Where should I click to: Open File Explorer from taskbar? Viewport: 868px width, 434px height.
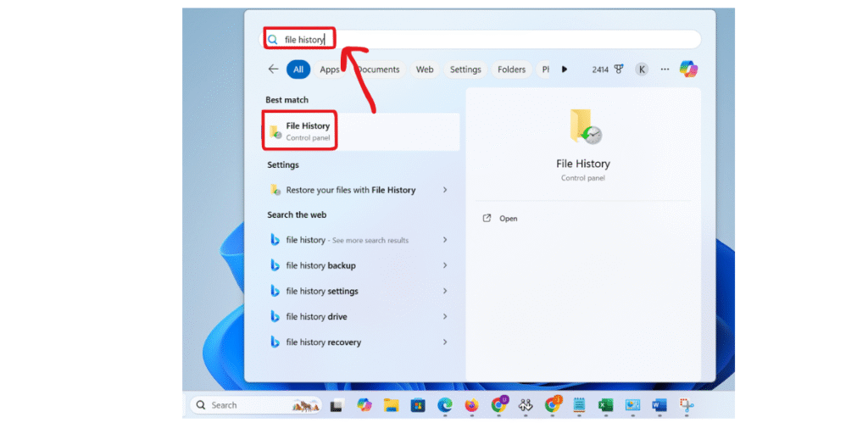[392, 406]
